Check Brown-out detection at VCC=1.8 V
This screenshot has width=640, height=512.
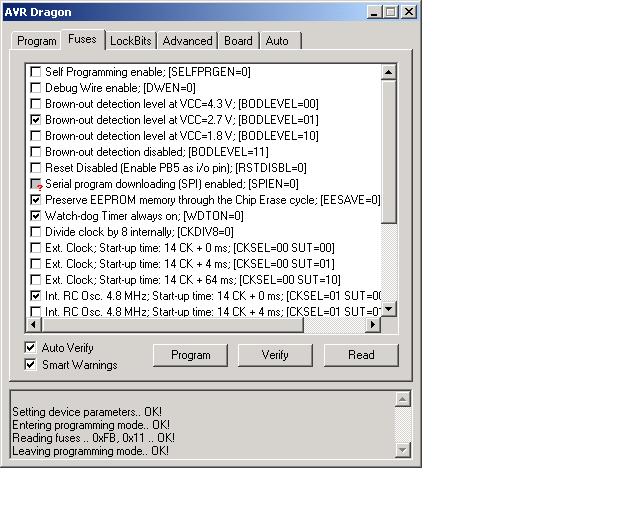coord(36,136)
